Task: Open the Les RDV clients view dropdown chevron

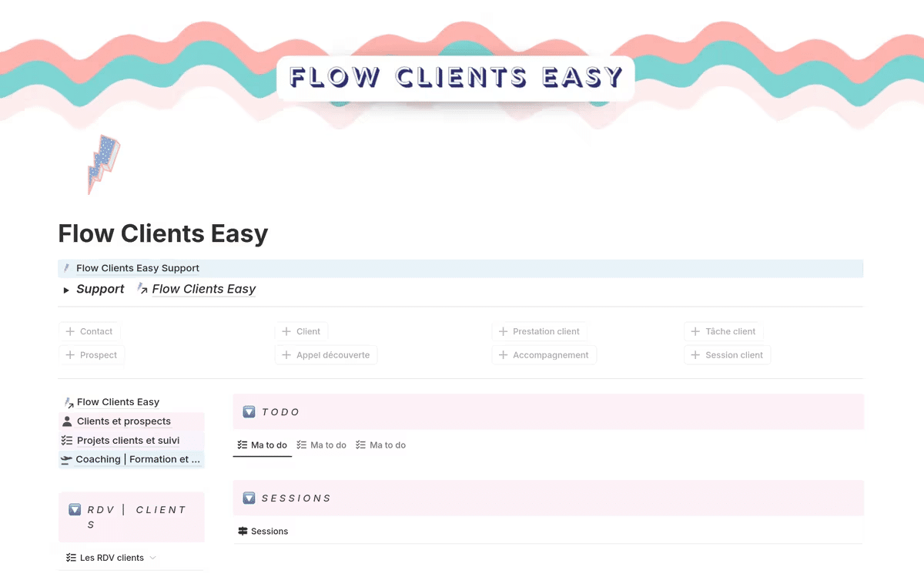Action: (152, 558)
